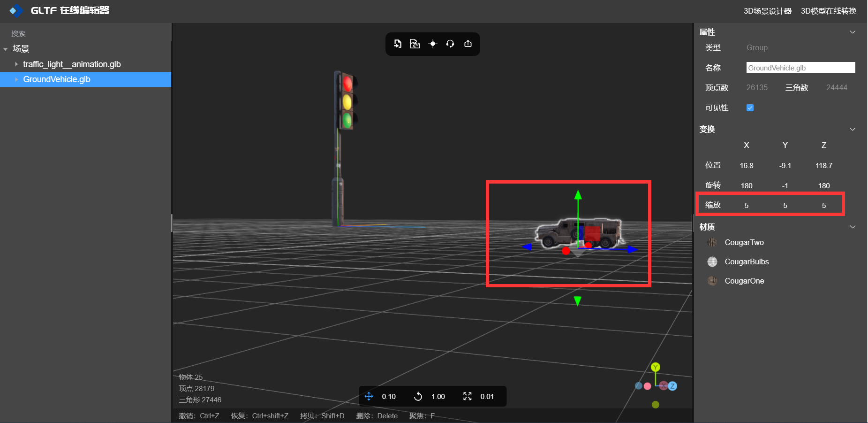Click the CougarBulbs material preview icon
The height and width of the screenshot is (423, 868).
pyautogui.click(x=712, y=261)
